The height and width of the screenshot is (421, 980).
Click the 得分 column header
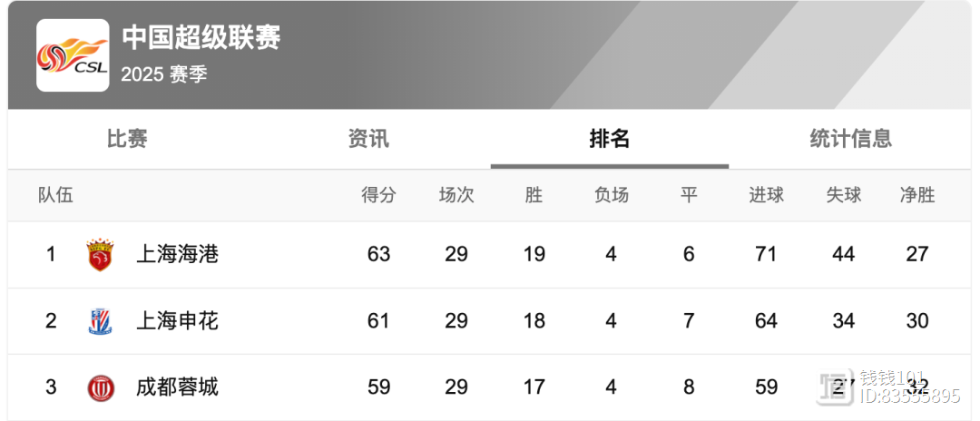point(378,195)
